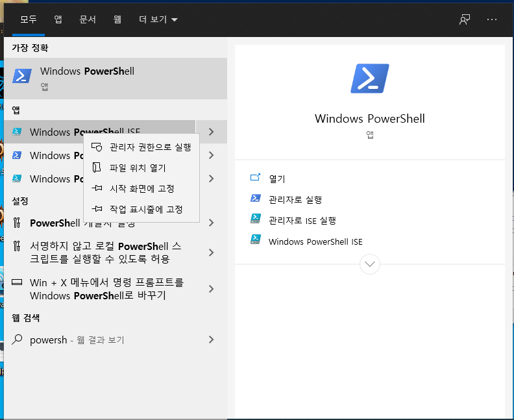Click ISE icon beside 관리자로 ISE 실행
The height and width of the screenshot is (420, 514).
[x=256, y=219]
